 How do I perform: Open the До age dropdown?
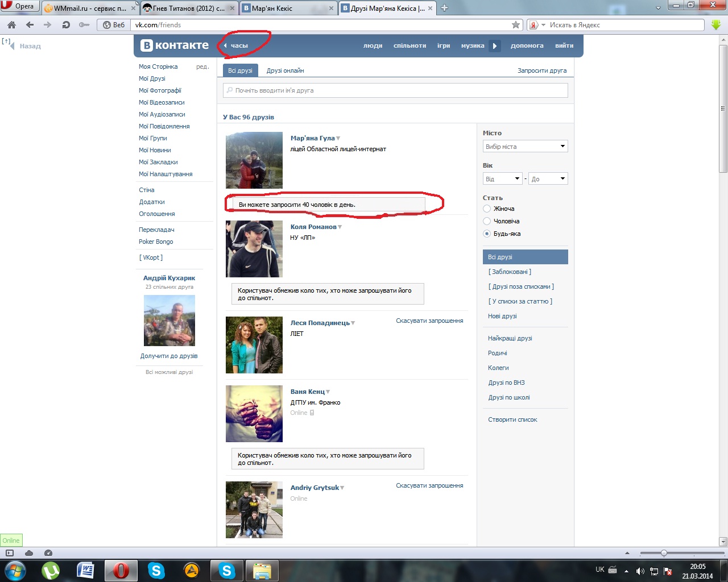pos(548,179)
